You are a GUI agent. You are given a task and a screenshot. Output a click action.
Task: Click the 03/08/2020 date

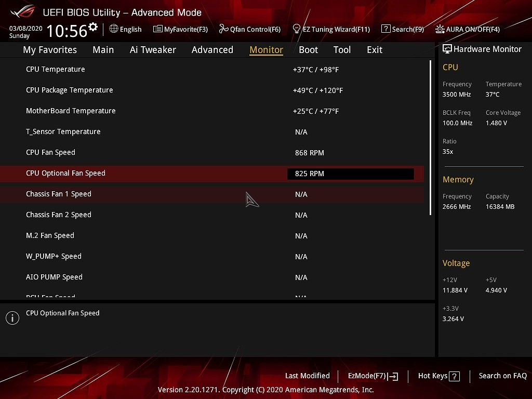pos(26,29)
